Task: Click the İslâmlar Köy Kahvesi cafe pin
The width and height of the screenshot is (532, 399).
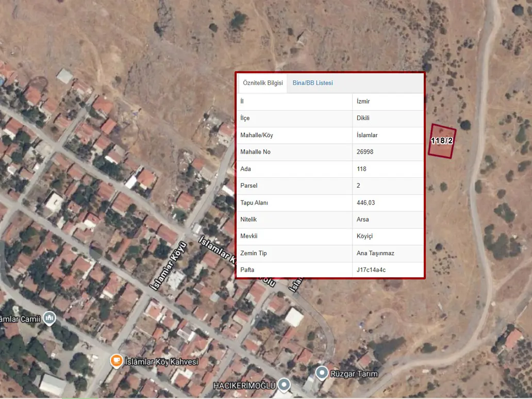Action: [x=116, y=361]
